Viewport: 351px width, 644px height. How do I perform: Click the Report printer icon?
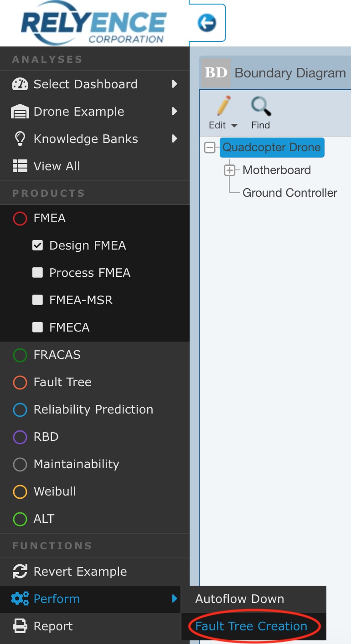(20, 626)
